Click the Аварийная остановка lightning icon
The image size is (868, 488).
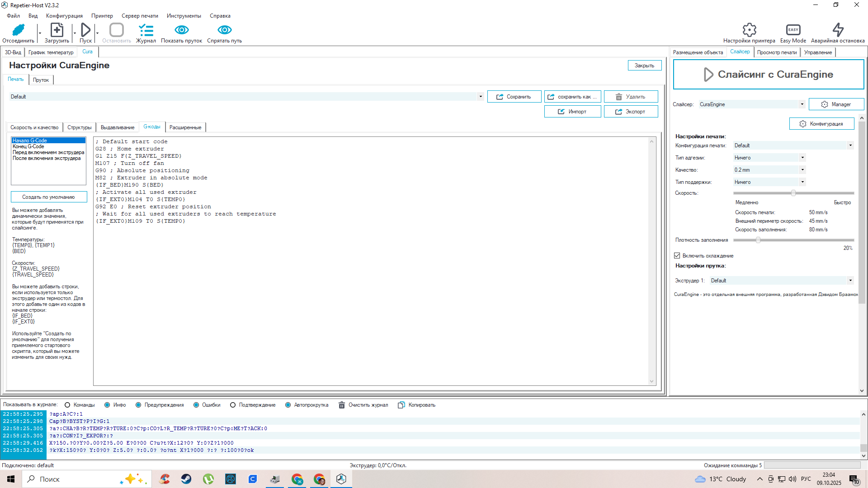pyautogui.click(x=838, y=30)
